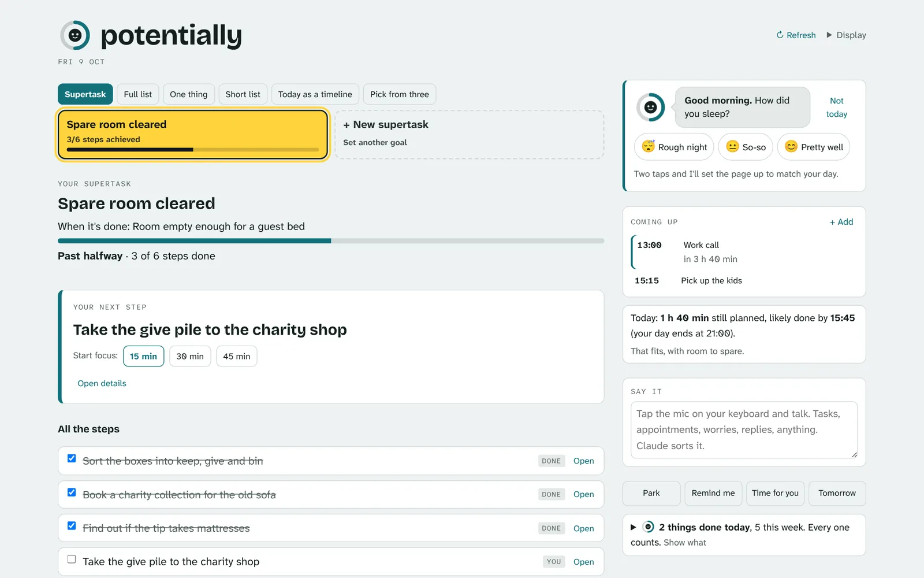Viewport: 924px width, 578px height.
Task: Click the potentially smiley logo icon
Action: [x=75, y=35]
